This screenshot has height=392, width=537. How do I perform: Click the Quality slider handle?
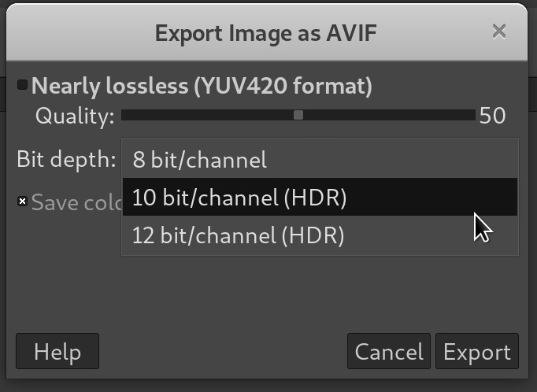pos(298,116)
